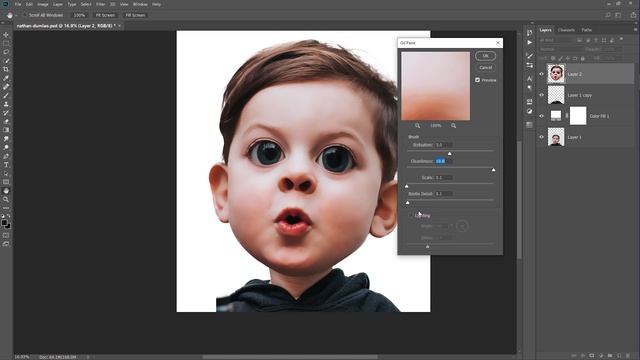Click the Fit Screen button

tap(105, 15)
